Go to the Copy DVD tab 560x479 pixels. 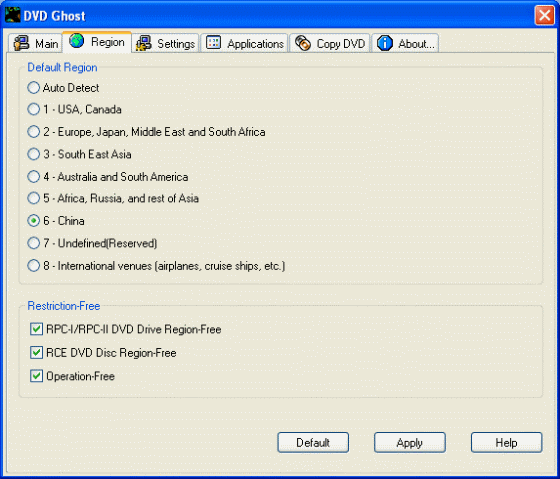tap(330, 43)
